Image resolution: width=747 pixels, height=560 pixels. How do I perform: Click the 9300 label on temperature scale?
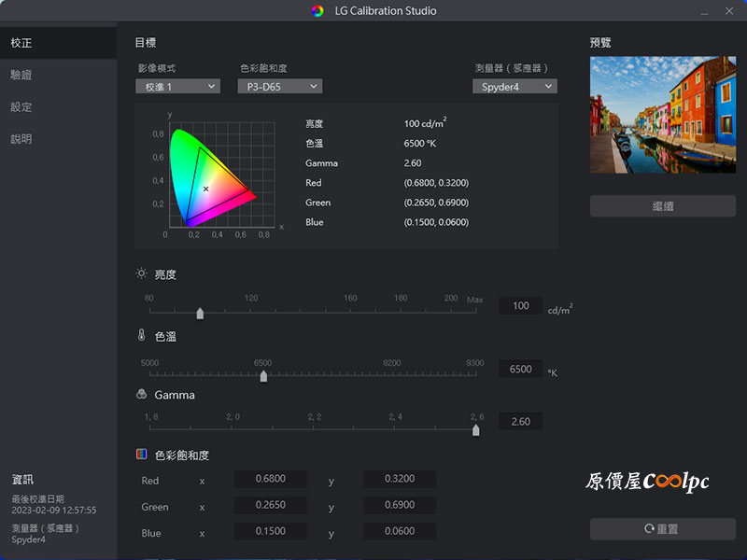point(475,363)
